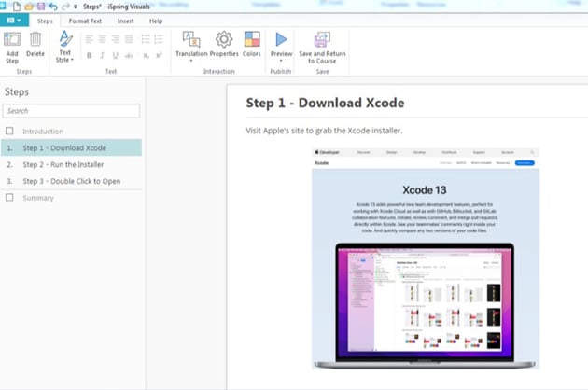Switch to the Format Text tab
The width and height of the screenshot is (588, 390).
[x=85, y=20]
